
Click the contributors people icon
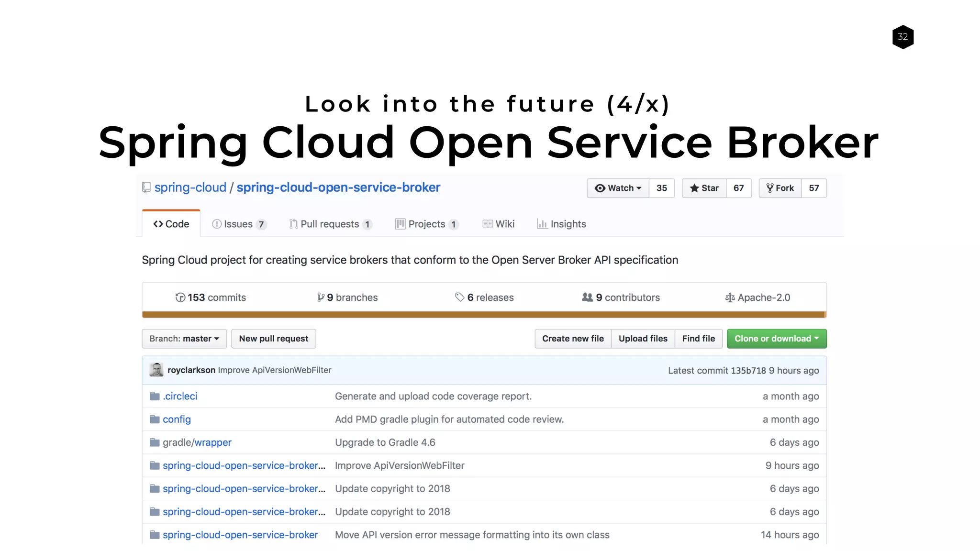coord(587,297)
